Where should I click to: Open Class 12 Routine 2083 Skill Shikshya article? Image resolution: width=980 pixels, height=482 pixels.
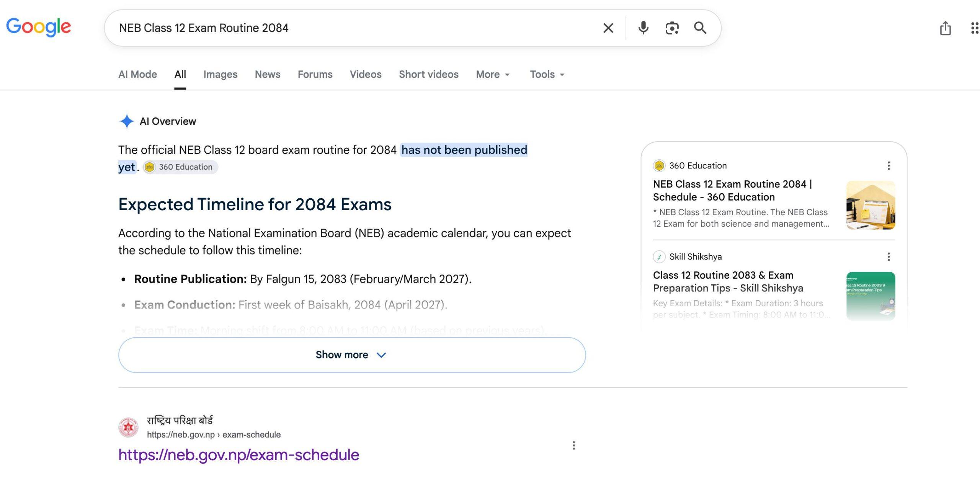coord(728,281)
